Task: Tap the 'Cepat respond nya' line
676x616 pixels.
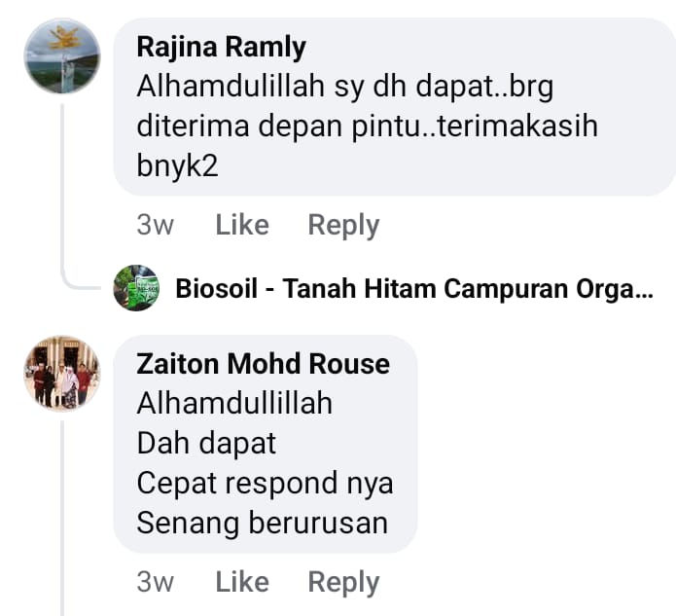Action: click(265, 483)
